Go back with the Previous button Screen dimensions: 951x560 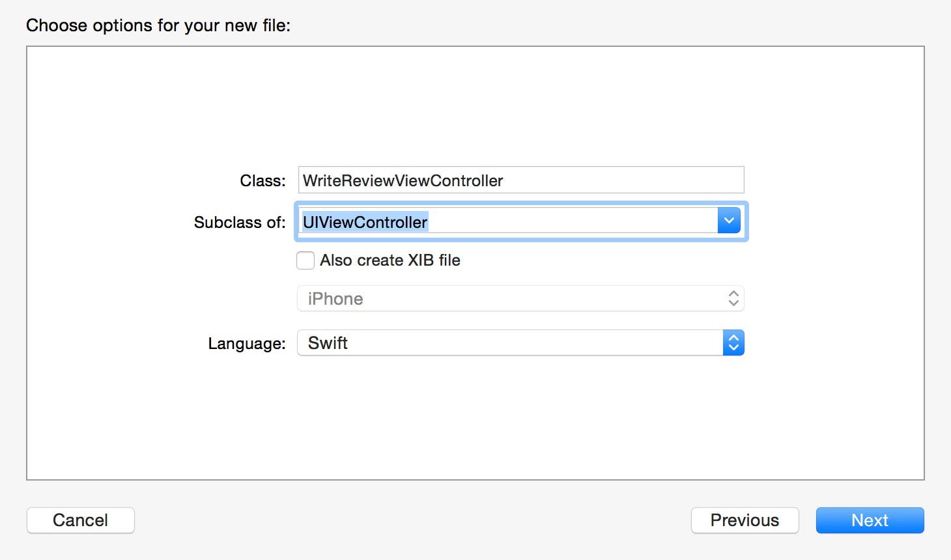745,520
